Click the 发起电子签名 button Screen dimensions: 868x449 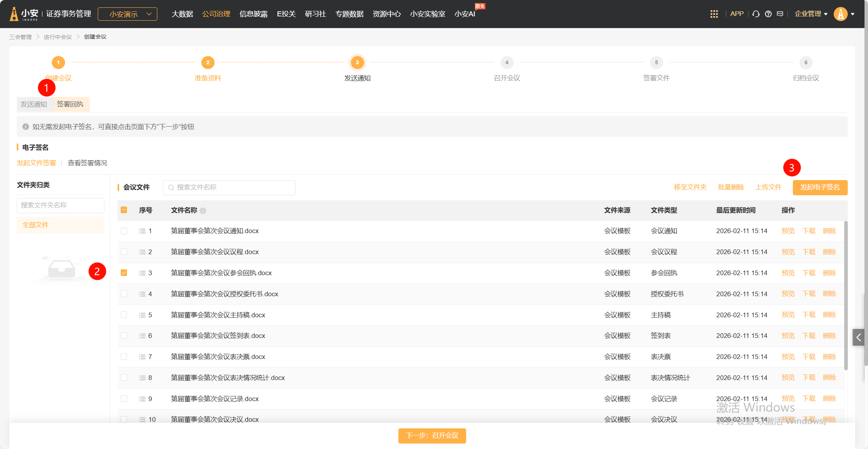[820, 187]
